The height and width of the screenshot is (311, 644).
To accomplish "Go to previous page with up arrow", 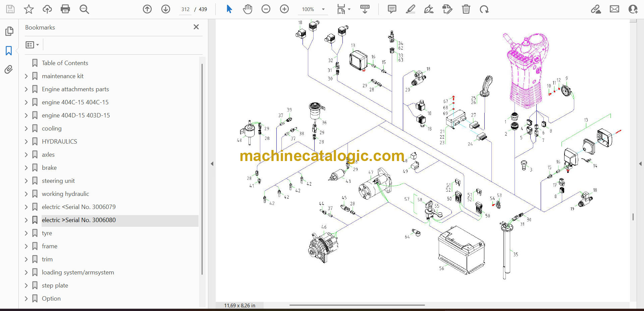I will [x=147, y=9].
